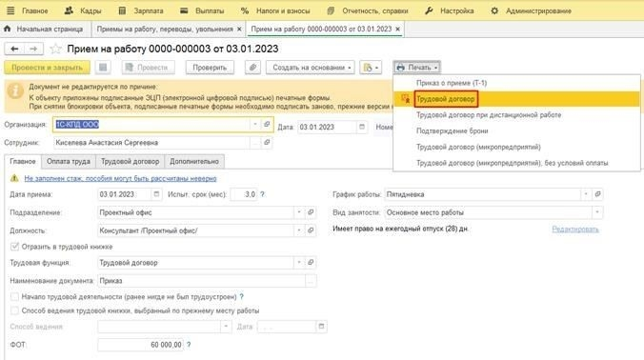
Task: Click the back arrow navigation button
Action: click(x=14, y=49)
